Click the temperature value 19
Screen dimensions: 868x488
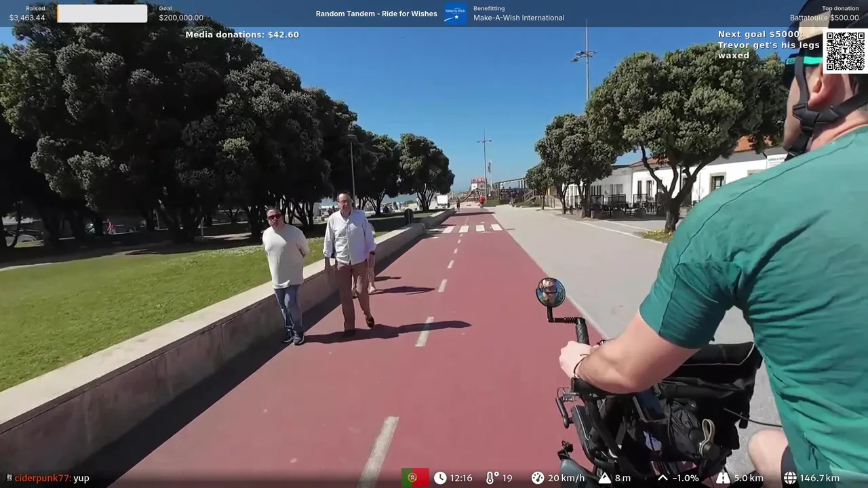507,478
